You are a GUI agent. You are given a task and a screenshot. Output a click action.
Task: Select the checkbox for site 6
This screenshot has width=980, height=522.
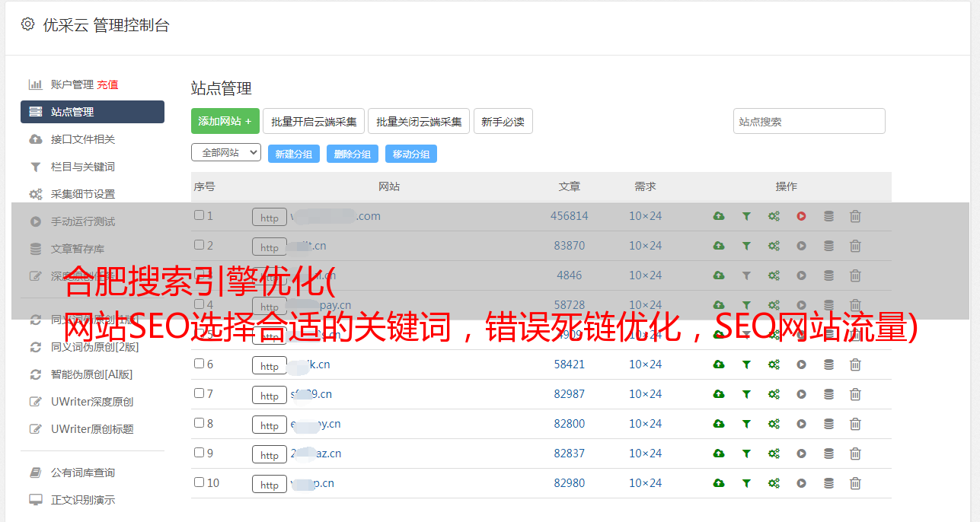click(199, 364)
